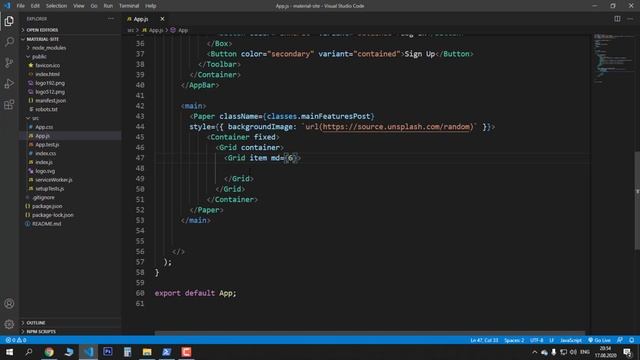Click the src breadcrumb segment

[131, 30]
